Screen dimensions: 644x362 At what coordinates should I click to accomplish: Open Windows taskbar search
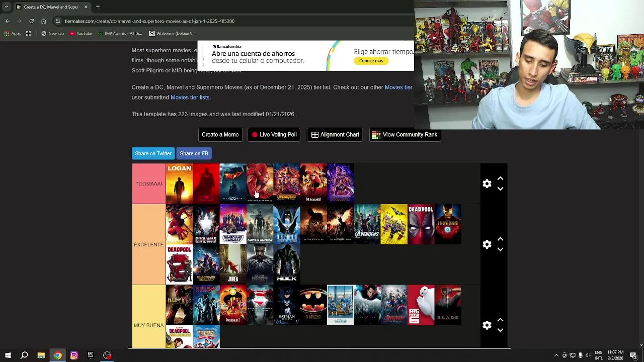point(24,355)
